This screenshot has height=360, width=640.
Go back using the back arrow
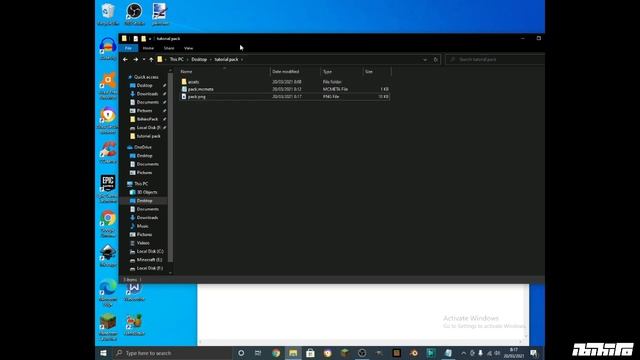pyautogui.click(x=125, y=60)
